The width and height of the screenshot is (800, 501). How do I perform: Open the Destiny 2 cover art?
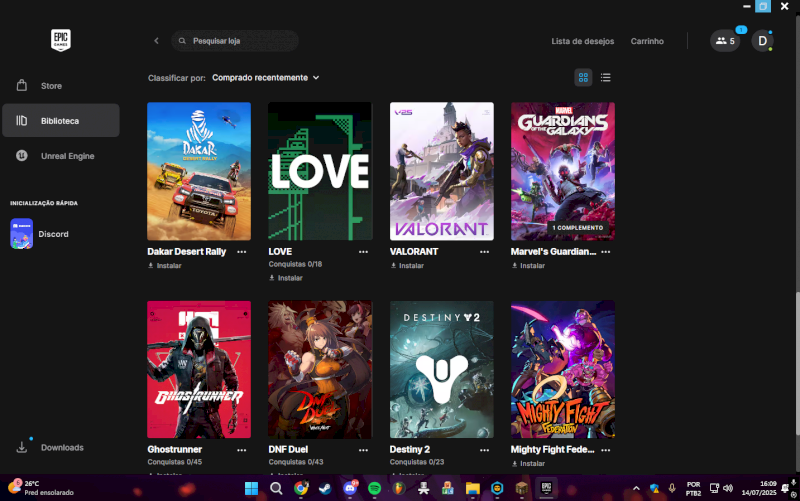(x=442, y=369)
